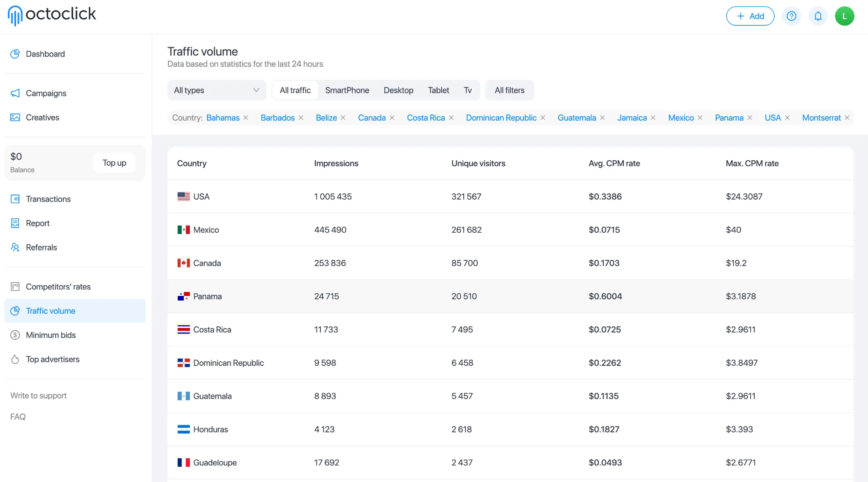Click Mexico max CPM value $40
Viewport: 868px width, 482px height.
coord(733,230)
